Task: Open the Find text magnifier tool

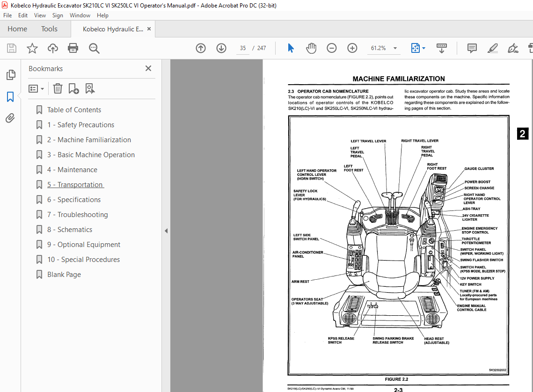Action: click(94, 48)
